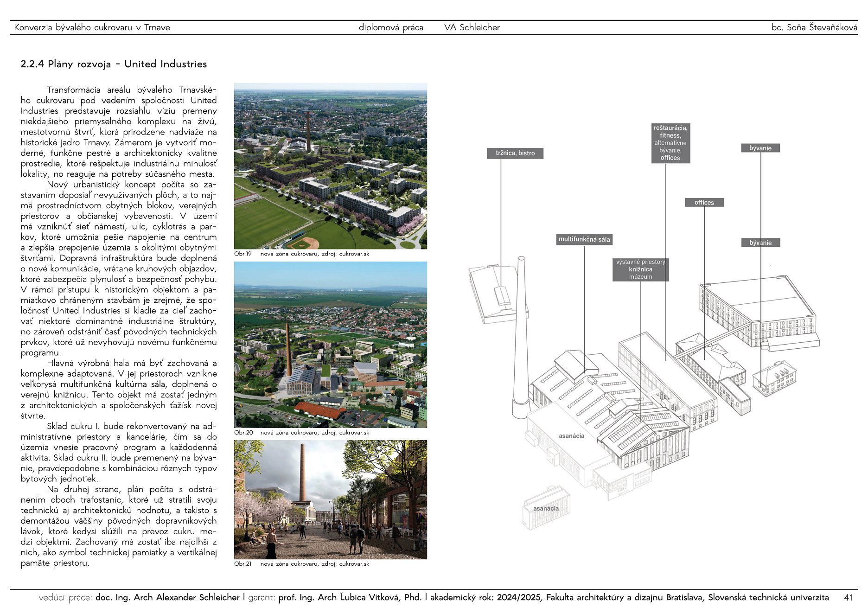The height and width of the screenshot is (614, 868).
Task: Click 'VA Schleicher' in the page header
Action: click(472, 27)
